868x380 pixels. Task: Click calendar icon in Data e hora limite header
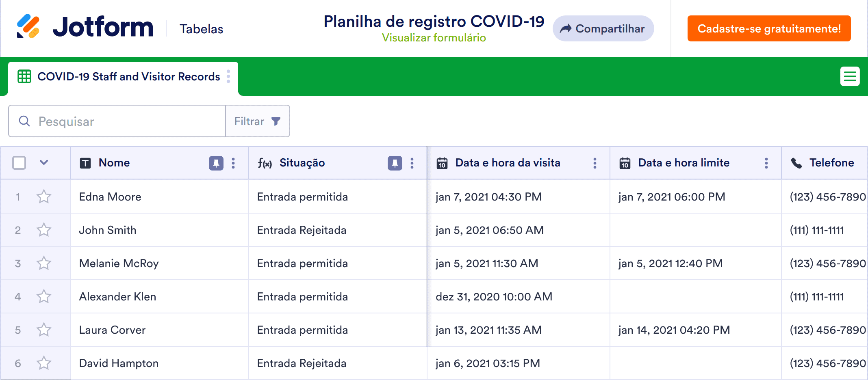(625, 163)
